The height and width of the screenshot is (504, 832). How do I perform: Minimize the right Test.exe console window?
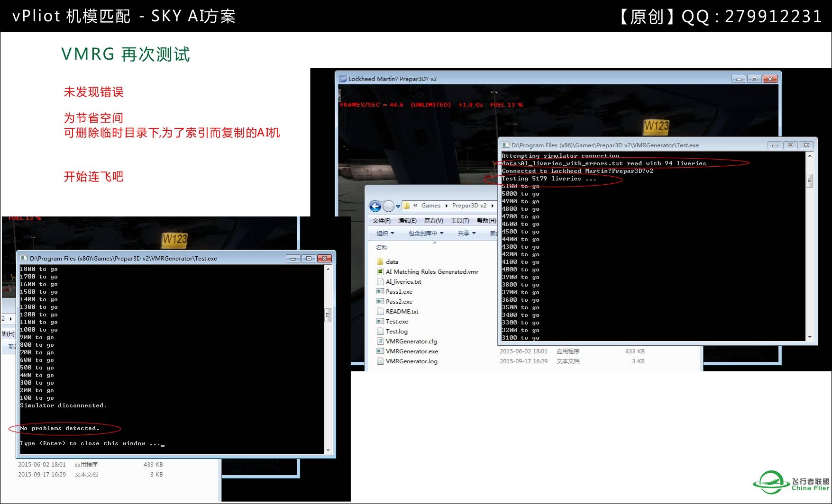[x=775, y=145]
